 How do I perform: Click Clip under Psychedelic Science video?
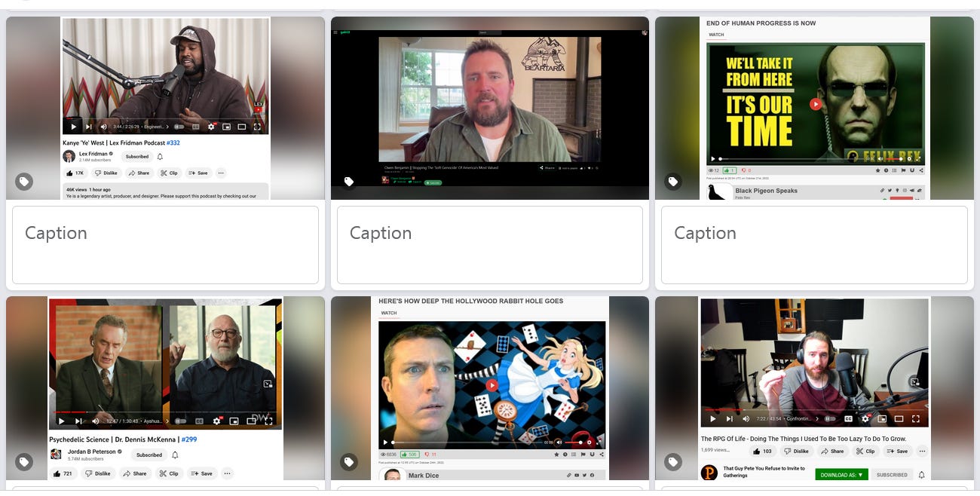pos(169,473)
